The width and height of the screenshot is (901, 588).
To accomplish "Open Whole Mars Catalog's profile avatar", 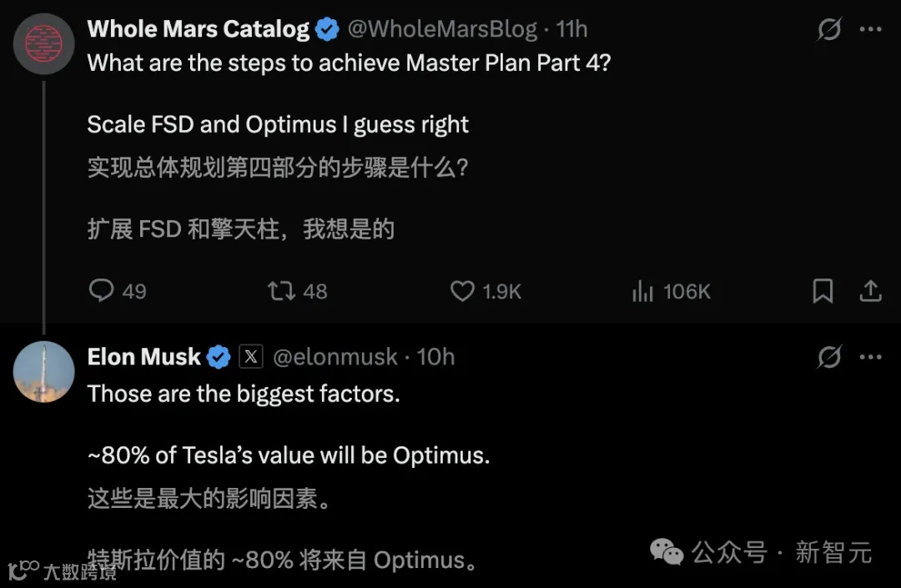I will (44, 43).
